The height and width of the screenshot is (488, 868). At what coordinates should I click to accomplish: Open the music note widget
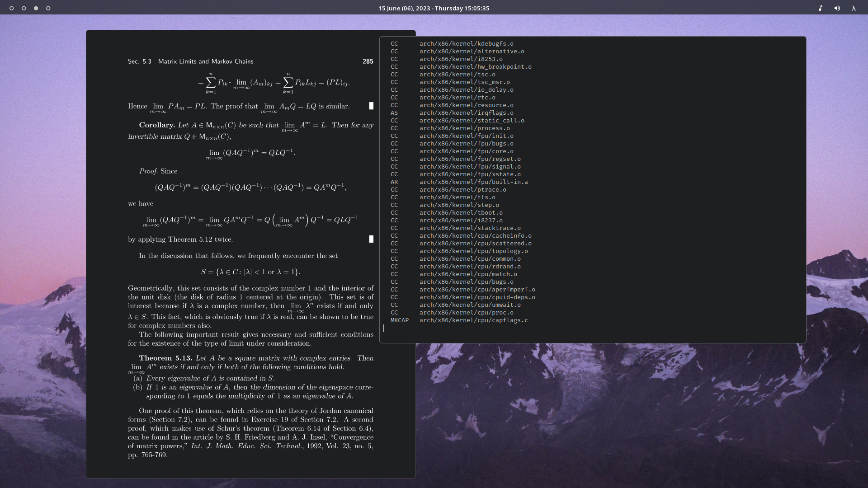pyautogui.click(x=821, y=8)
